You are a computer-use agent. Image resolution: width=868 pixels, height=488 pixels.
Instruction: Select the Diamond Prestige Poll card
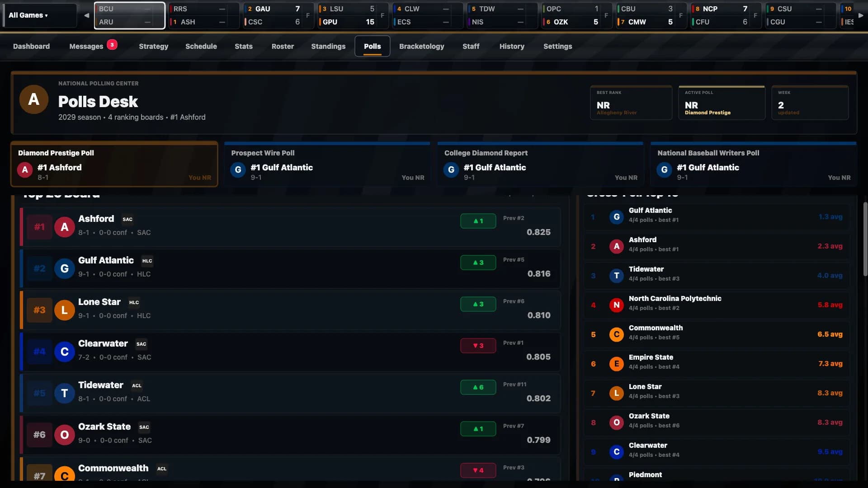pyautogui.click(x=114, y=164)
